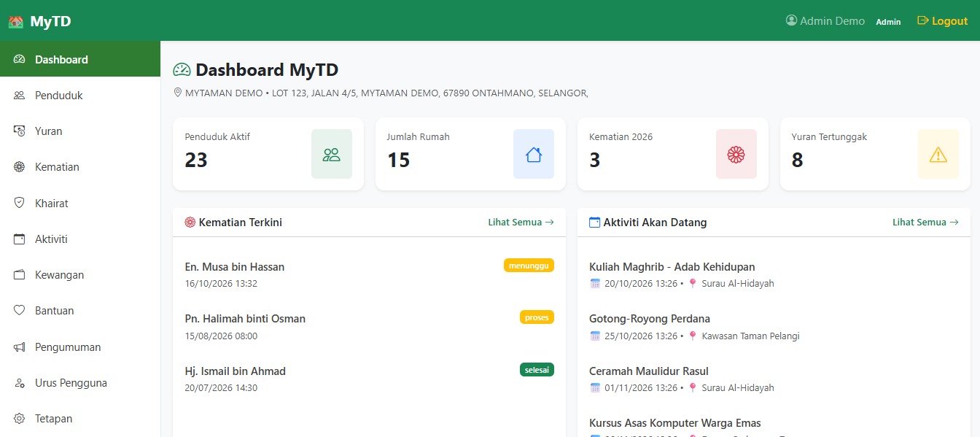Screen dimensions: 980x437
Task: Open the Ceramah Maulidur Rasul activity
Action: 649,371
